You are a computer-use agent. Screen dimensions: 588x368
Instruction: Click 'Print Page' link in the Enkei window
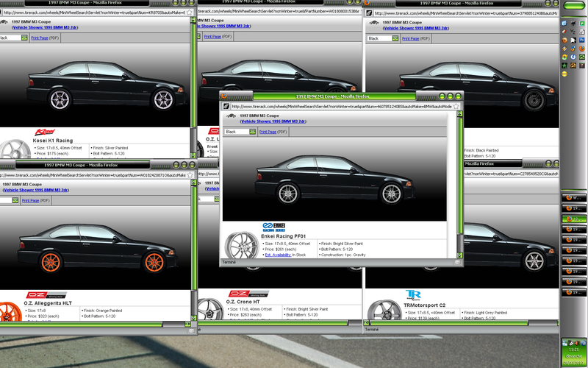tap(268, 132)
